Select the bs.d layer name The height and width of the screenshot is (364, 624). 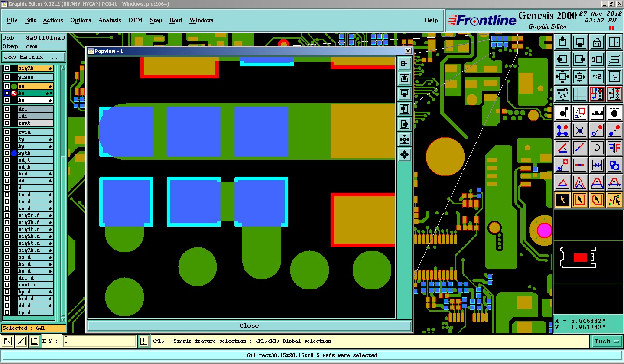(x=35, y=264)
